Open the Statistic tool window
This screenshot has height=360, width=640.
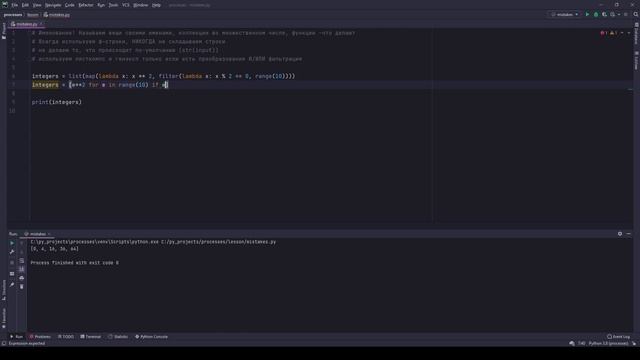click(118, 337)
